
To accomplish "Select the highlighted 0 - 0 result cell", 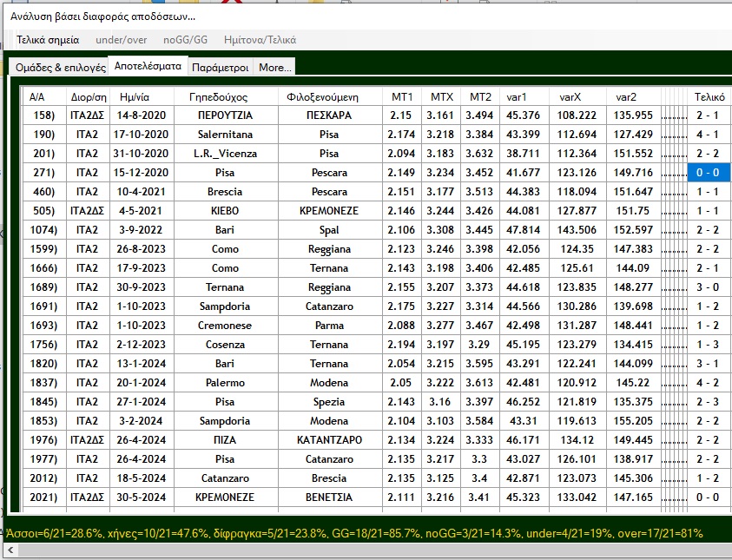I will click(x=709, y=173).
